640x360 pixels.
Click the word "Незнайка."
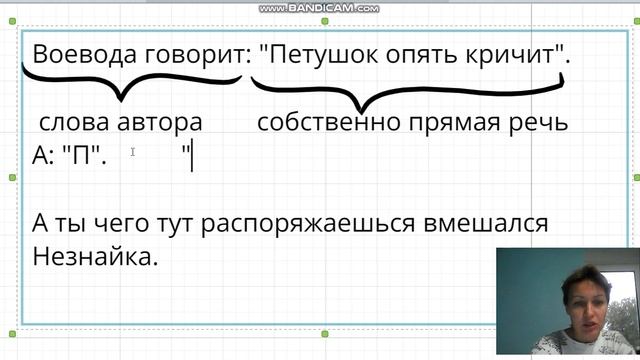[x=95, y=257]
